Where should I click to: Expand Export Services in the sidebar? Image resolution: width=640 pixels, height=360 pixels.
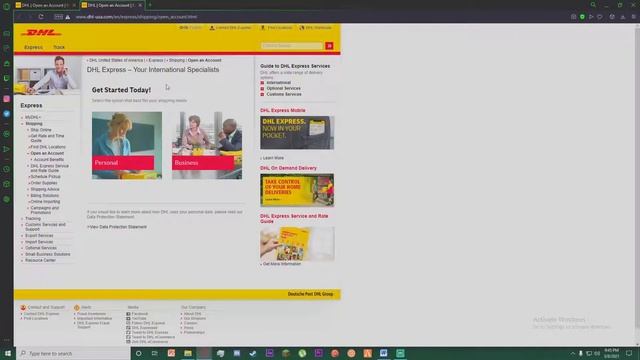point(39,236)
